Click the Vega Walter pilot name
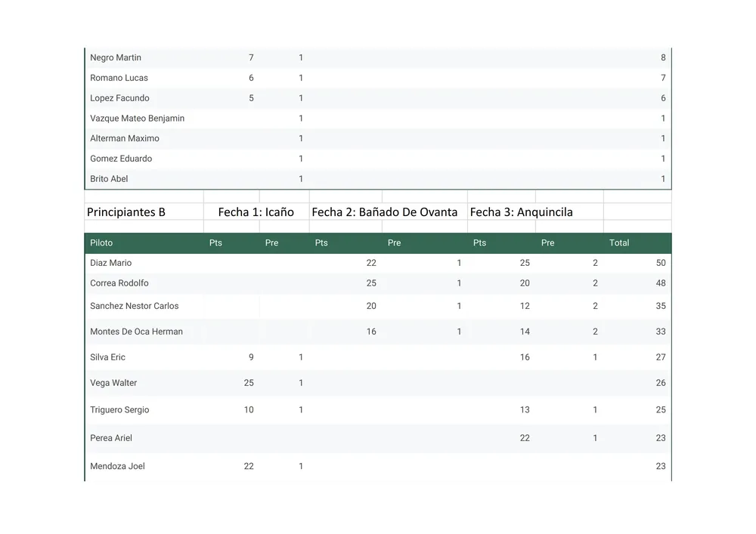756x534 pixels. 113,383
